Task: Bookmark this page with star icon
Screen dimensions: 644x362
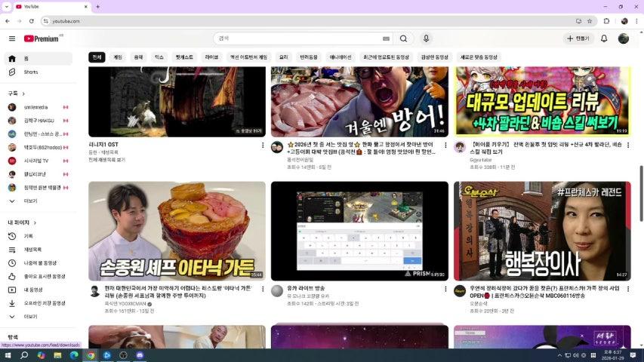Action: [x=590, y=21]
